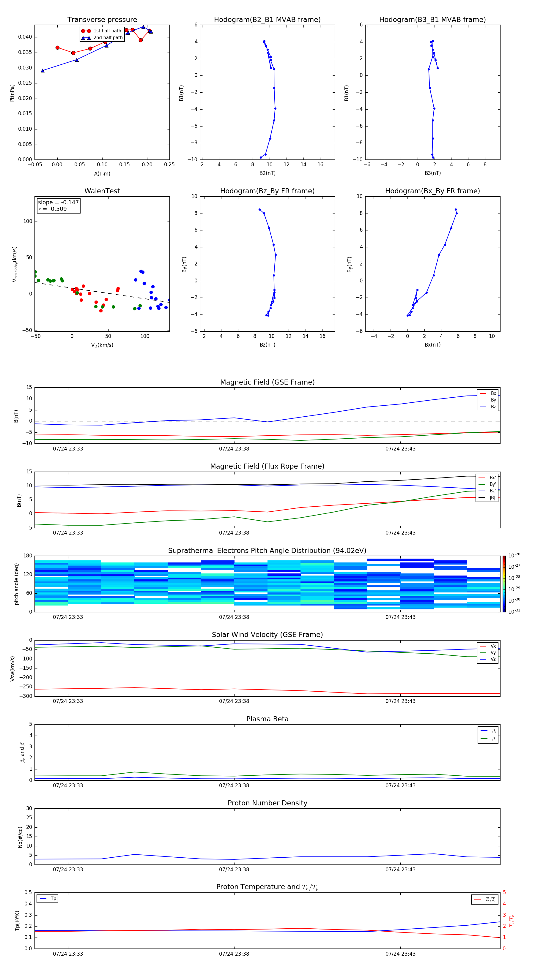Viewport: 535px width, 980px height.
Task: Click the 'Magnetic Field (Flux Rope Frame)' title
Action: (267, 467)
